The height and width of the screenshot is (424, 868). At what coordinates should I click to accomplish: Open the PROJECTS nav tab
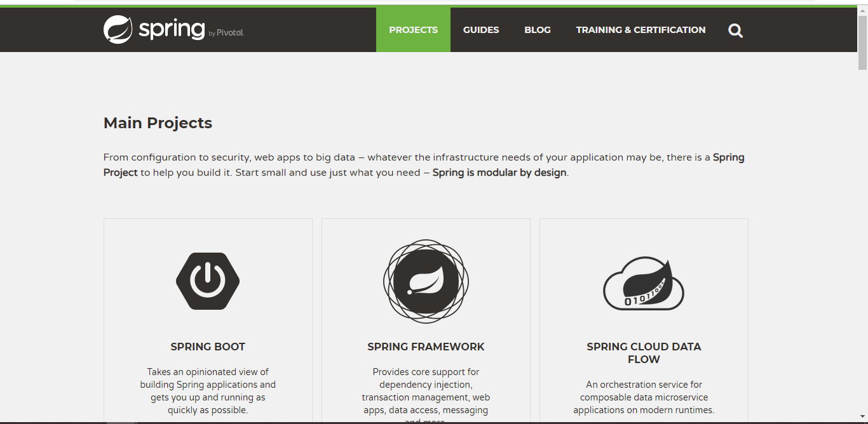pos(413,30)
